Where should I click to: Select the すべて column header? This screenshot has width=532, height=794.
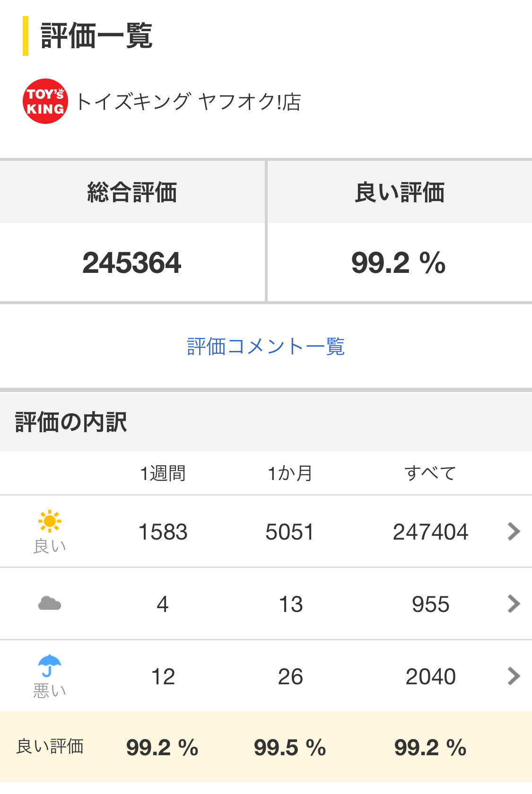coord(430,473)
